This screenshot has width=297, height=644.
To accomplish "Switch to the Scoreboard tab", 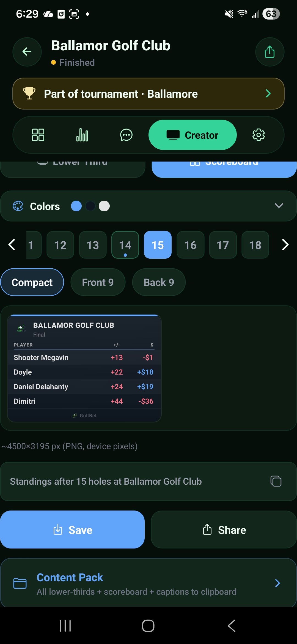I will click(224, 165).
